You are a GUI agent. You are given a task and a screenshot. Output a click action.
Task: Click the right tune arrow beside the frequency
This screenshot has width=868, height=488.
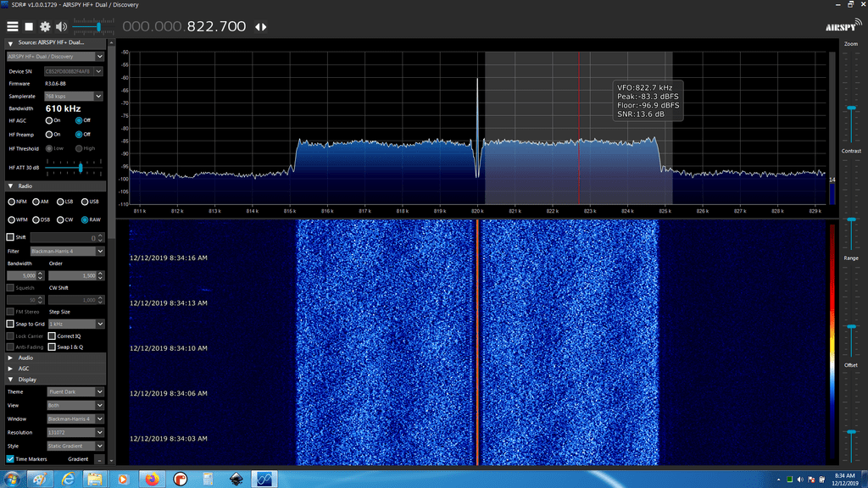[x=264, y=26]
